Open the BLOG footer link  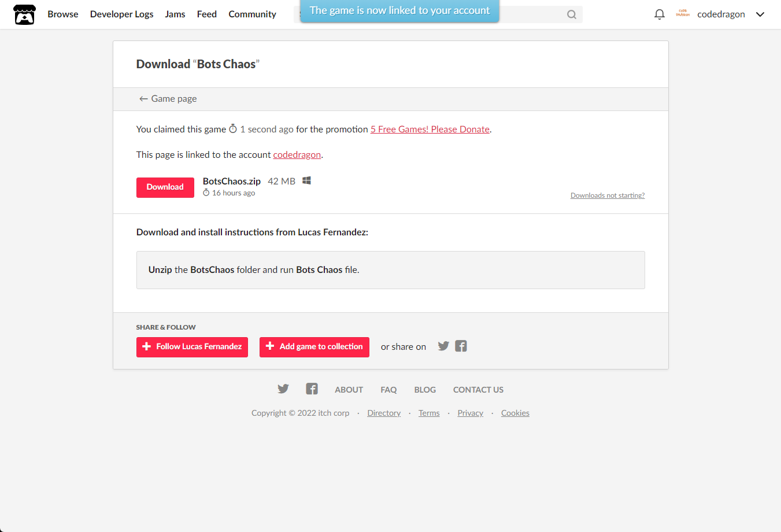click(x=425, y=390)
